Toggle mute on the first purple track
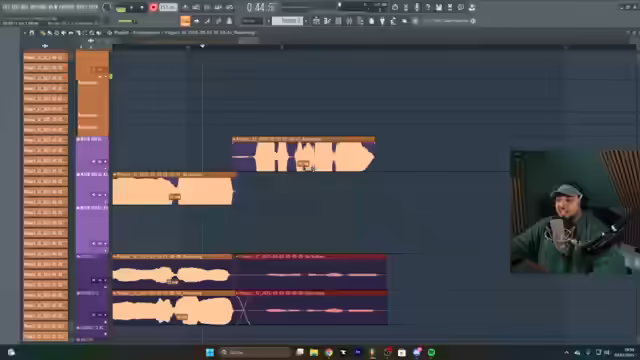 click(78, 139)
